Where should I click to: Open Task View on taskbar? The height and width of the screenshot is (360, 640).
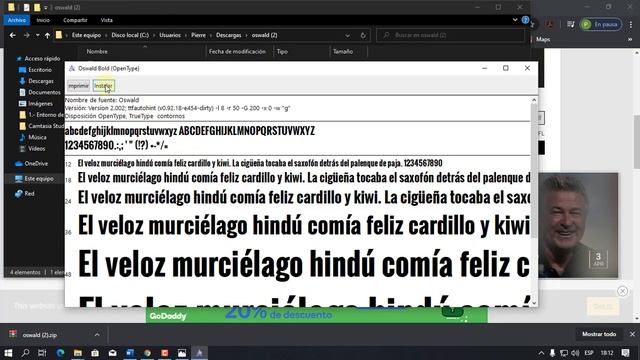pyautogui.click(x=42, y=353)
